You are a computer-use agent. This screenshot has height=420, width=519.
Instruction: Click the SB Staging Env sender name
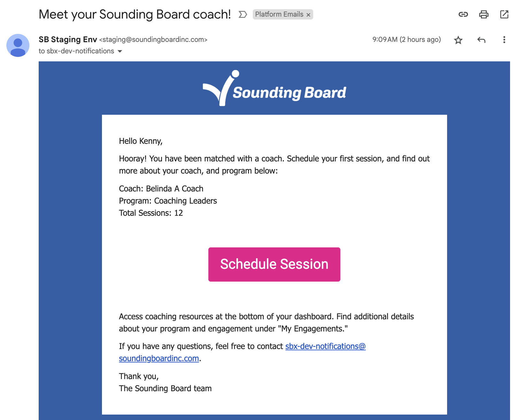tap(68, 39)
